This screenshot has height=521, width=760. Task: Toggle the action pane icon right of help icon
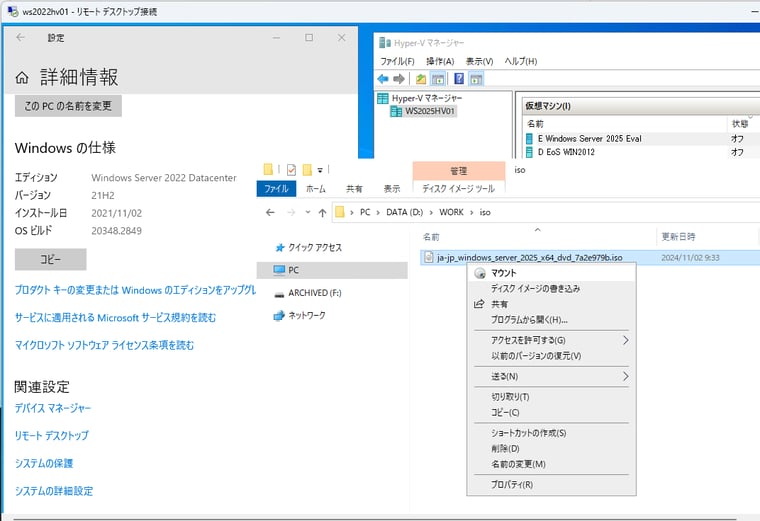coord(476,79)
